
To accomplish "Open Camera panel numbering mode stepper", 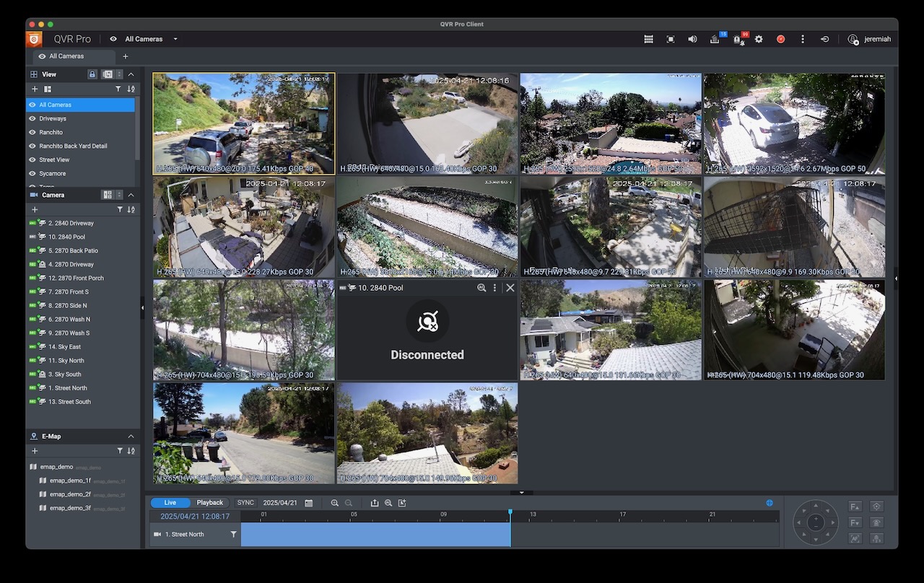I will pos(119,195).
